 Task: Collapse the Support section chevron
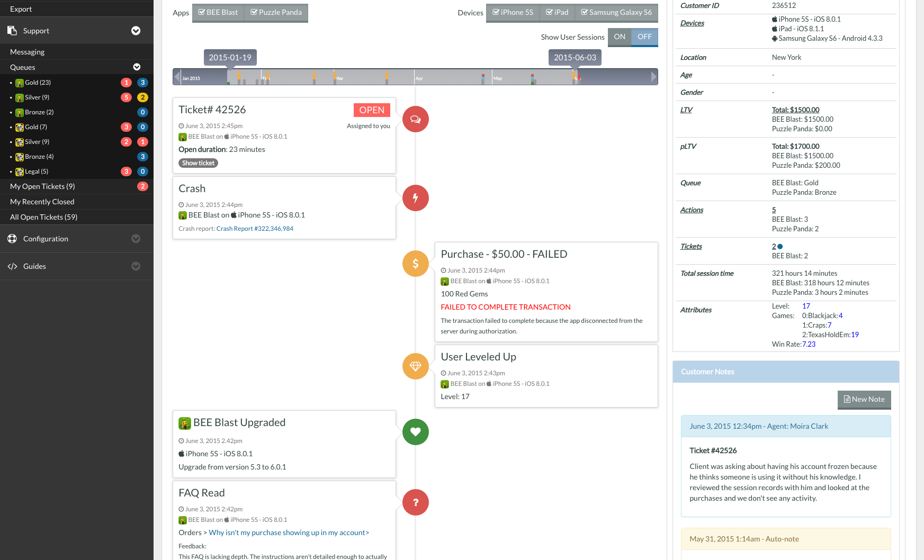point(136,31)
